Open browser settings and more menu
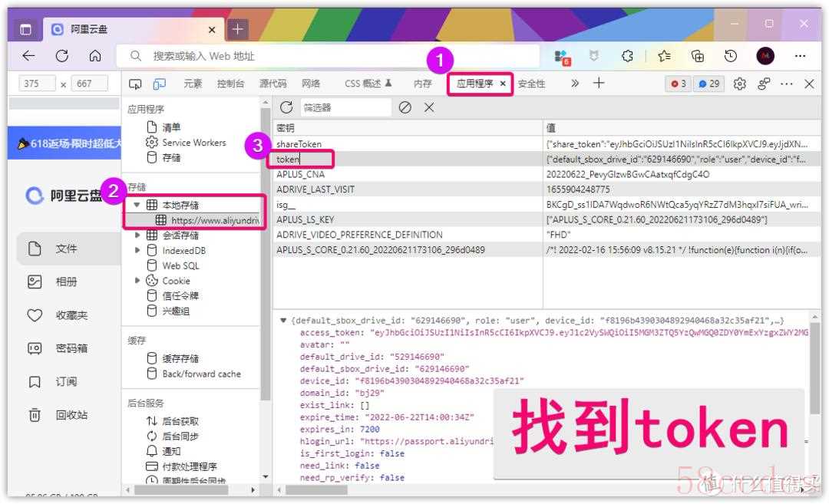 coord(800,56)
